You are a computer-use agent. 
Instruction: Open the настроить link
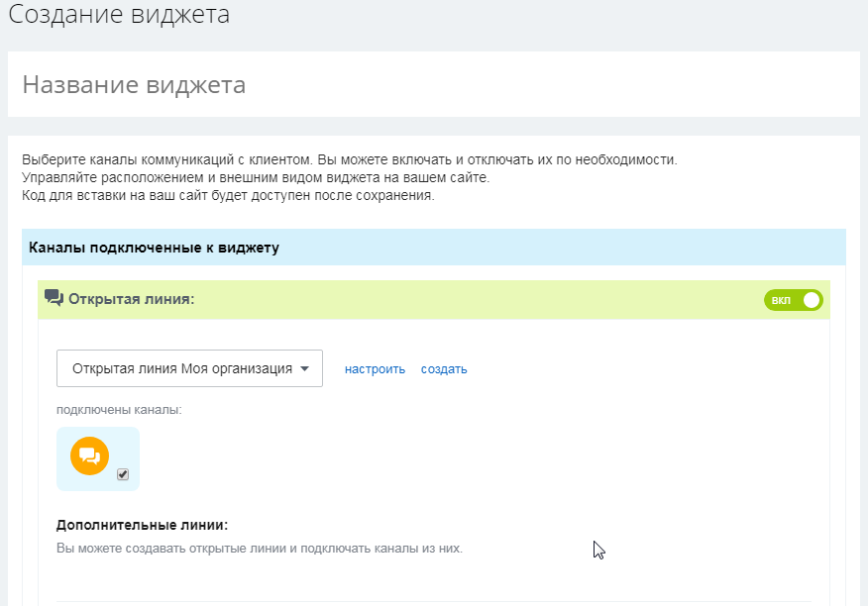click(x=375, y=369)
